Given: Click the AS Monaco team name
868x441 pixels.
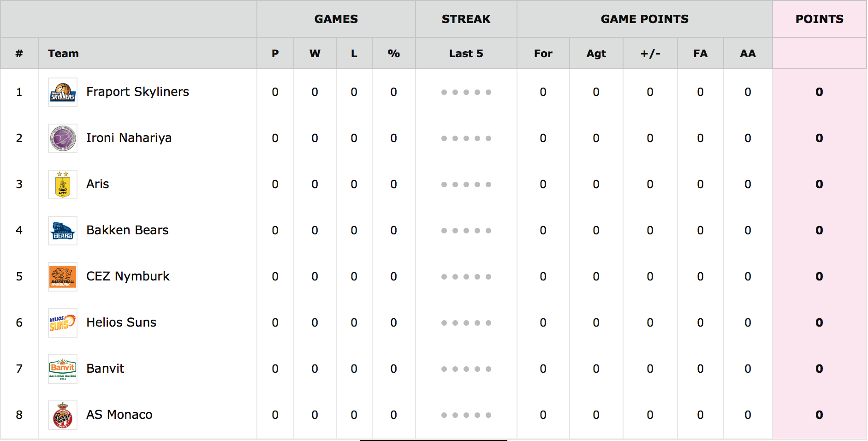Looking at the screenshot, I should (x=119, y=415).
